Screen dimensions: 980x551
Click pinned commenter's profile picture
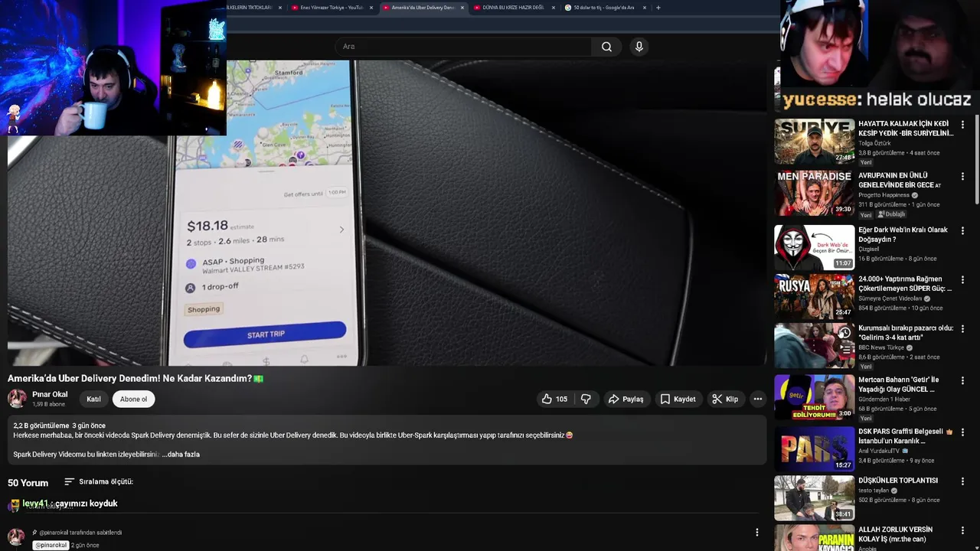(16, 536)
